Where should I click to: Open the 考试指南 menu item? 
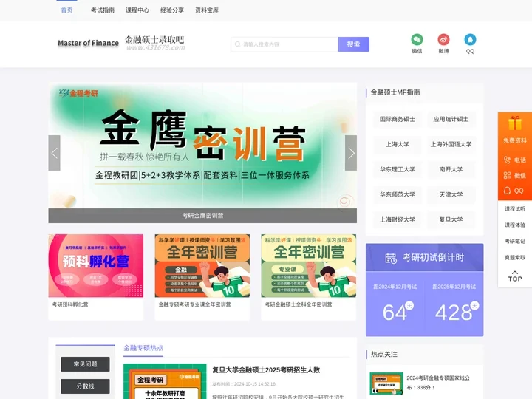[103, 10]
